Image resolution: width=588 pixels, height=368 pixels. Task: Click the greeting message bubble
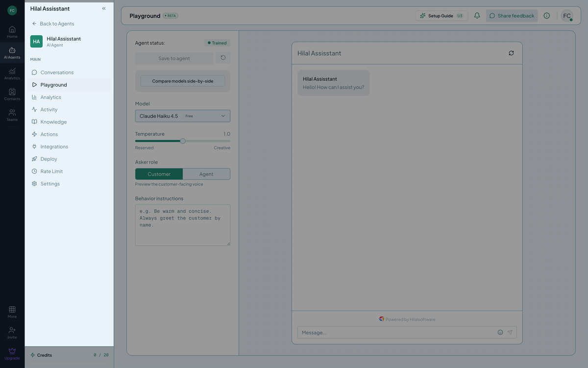point(334,83)
